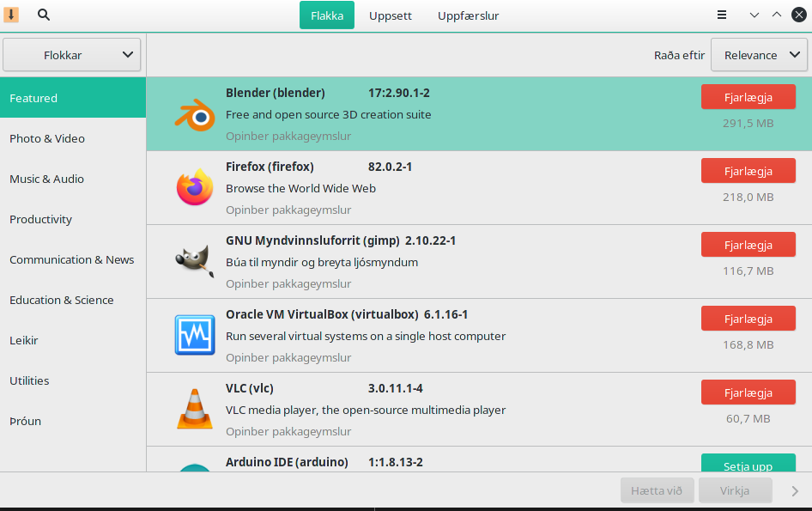
Task: Click 'Búa til myndir og breyta ljósmyndum'
Action: tap(322, 262)
